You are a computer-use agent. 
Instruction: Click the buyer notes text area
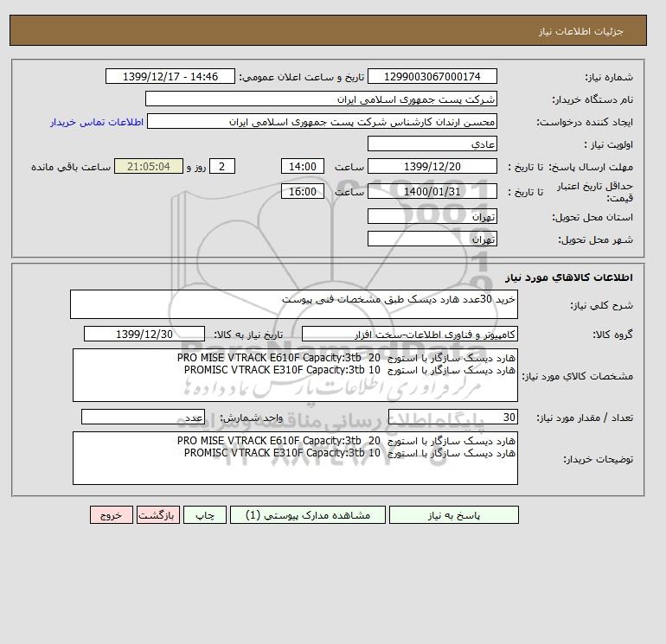click(295, 458)
